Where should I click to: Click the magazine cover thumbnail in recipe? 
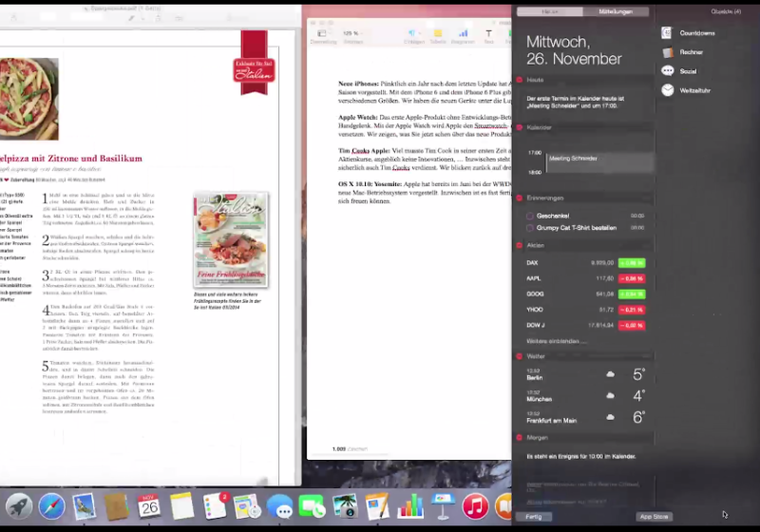pos(231,239)
